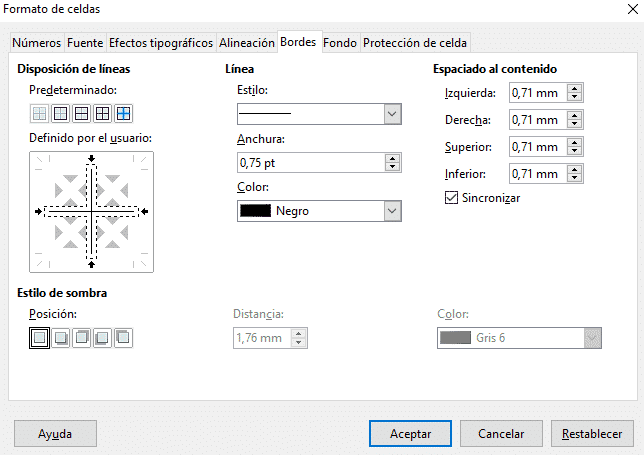This screenshot has height=455, width=644.
Task: Select the 'no borders' preset icon
Action: 39,113
